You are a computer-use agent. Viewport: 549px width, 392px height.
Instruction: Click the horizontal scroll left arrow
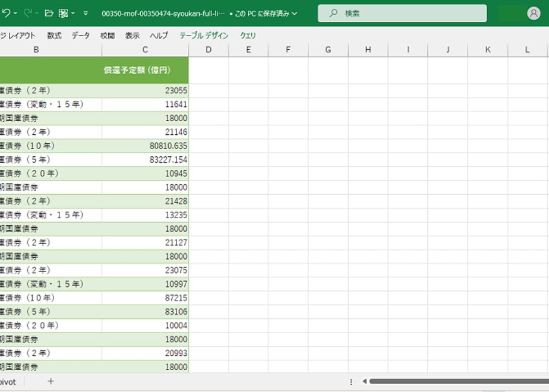[x=364, y=381]
